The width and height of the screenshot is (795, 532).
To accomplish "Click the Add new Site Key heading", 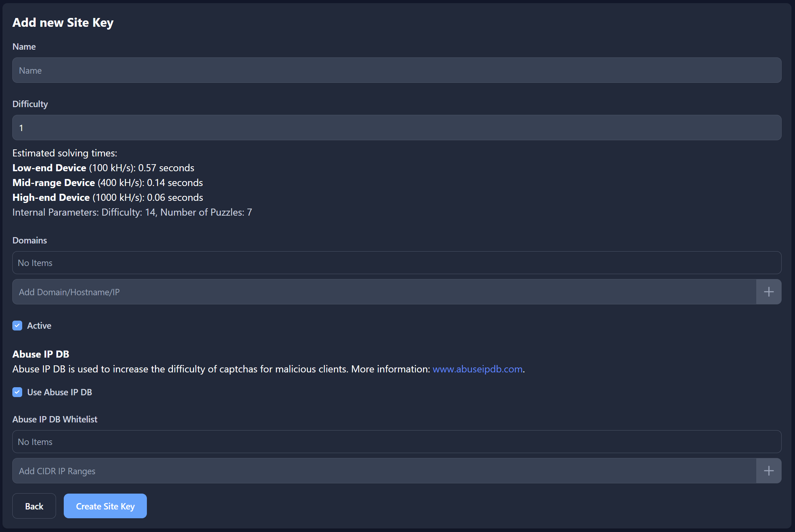I will (63, 22).
